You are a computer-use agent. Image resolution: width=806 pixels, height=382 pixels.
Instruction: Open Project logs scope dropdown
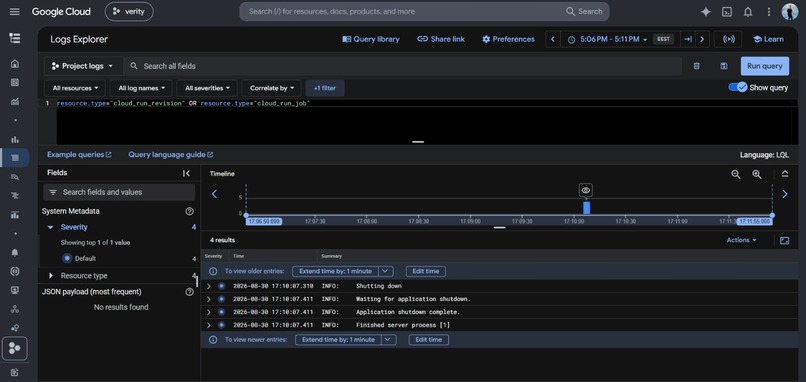[x=84, y=66]
